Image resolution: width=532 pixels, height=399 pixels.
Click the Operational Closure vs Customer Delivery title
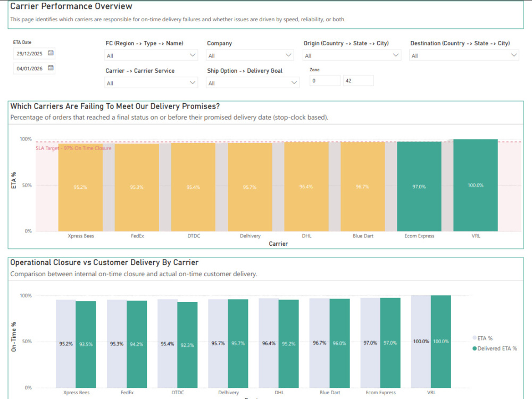(104, 262)
